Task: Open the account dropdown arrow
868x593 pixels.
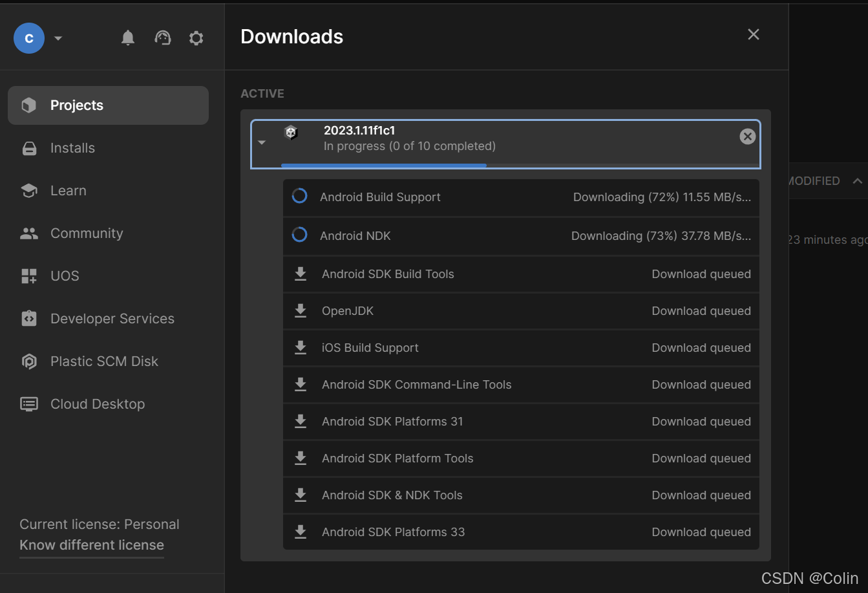Action: [58, 38]
